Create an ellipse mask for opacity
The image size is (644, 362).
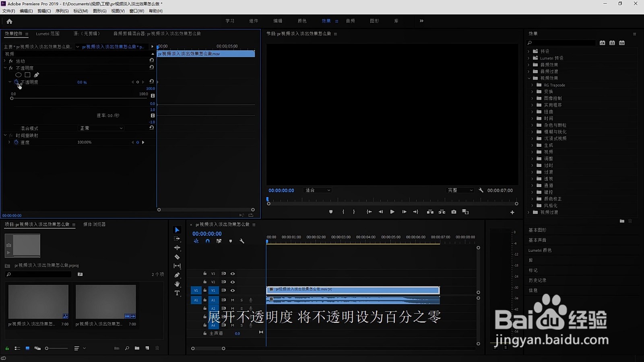tap(19, 75)
